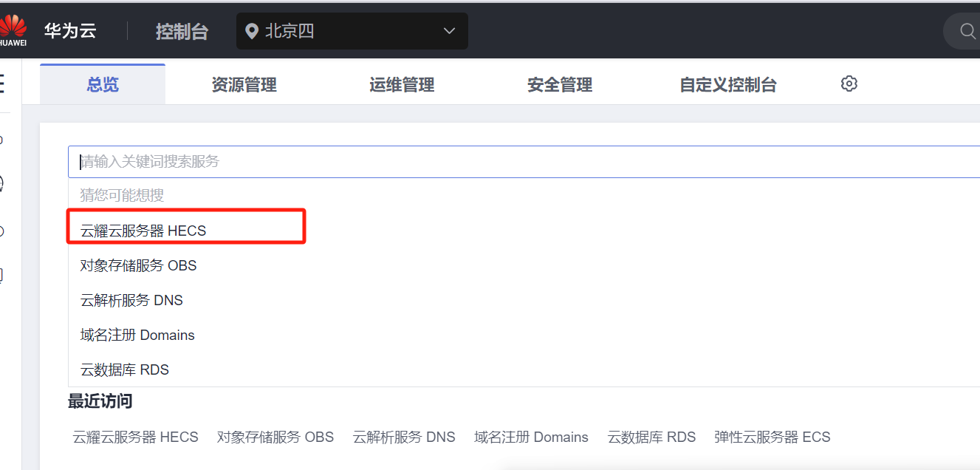Open 云数据库 RDS under 最近访问
980x470 pixels.
click(x=651, y=437)
